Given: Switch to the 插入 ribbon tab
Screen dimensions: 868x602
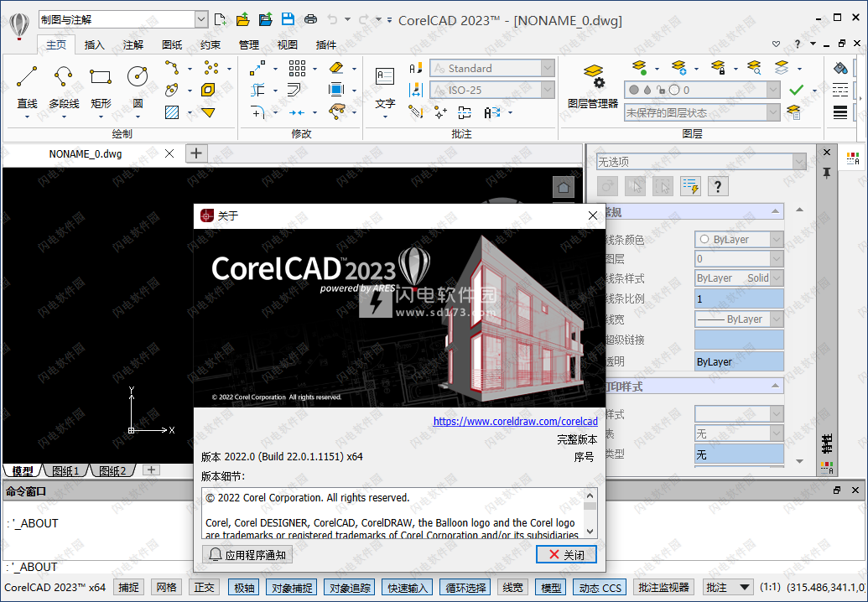Looking at the screenshot, I should click(94, 44).
